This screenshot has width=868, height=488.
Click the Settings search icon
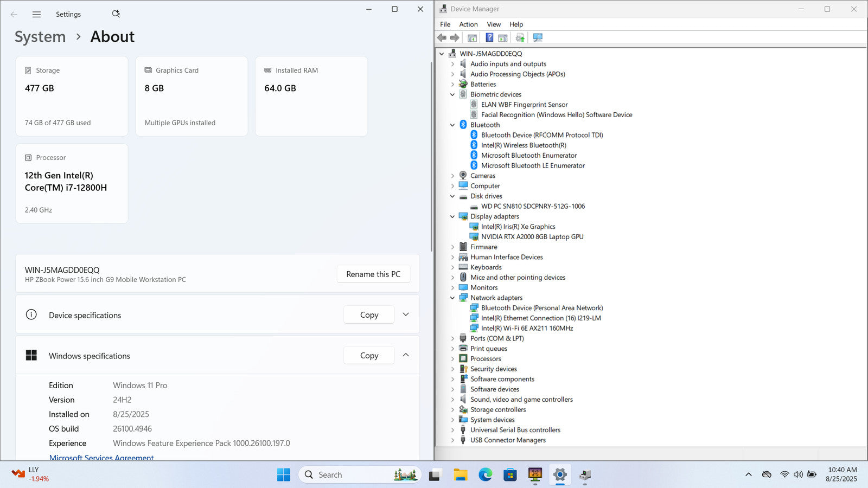click(116, 14)
